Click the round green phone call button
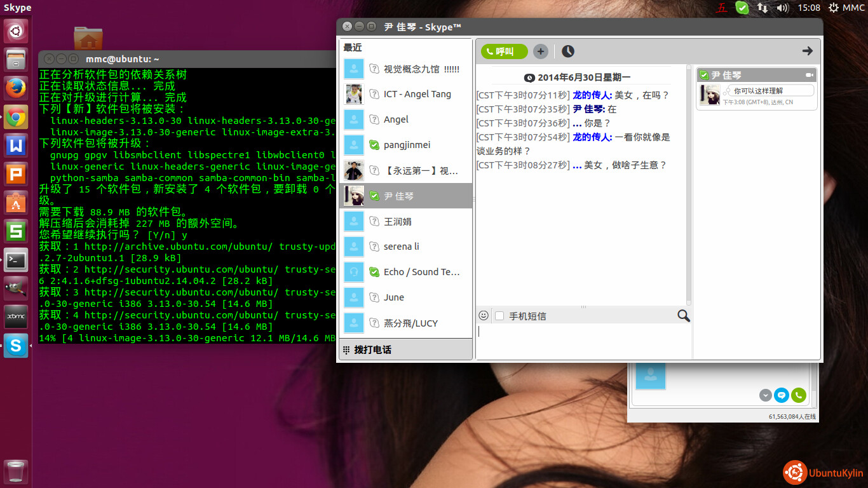 click(799, 395)
